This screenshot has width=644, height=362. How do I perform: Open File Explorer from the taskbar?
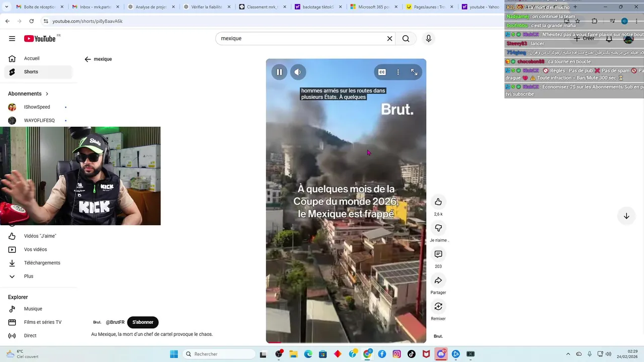(293, 354)
